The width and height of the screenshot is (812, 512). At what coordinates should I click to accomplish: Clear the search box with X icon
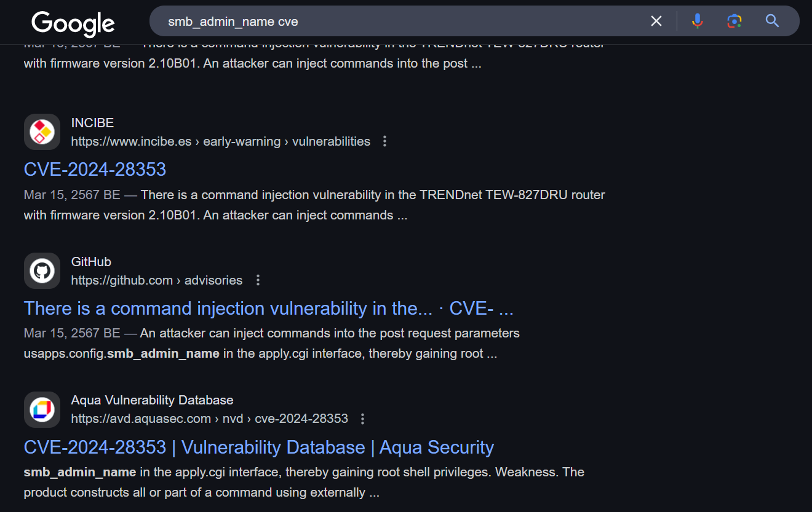(x=656, y=22)
